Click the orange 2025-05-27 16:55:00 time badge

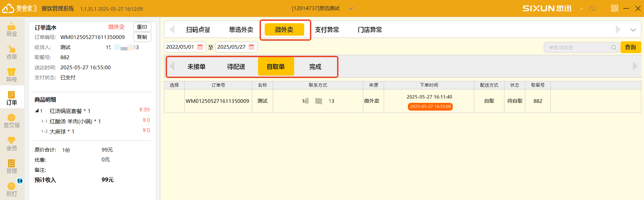[x=430, y=107]
